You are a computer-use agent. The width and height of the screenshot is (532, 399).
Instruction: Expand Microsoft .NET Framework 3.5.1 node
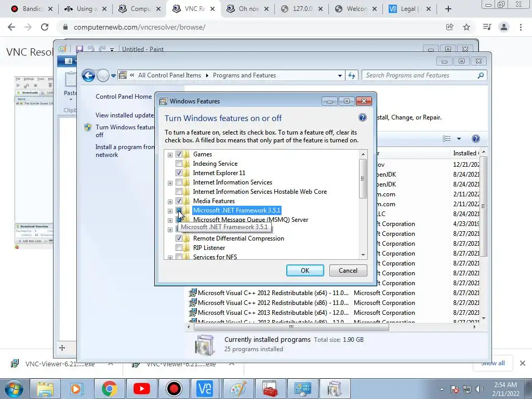click(x=170, y=211)
